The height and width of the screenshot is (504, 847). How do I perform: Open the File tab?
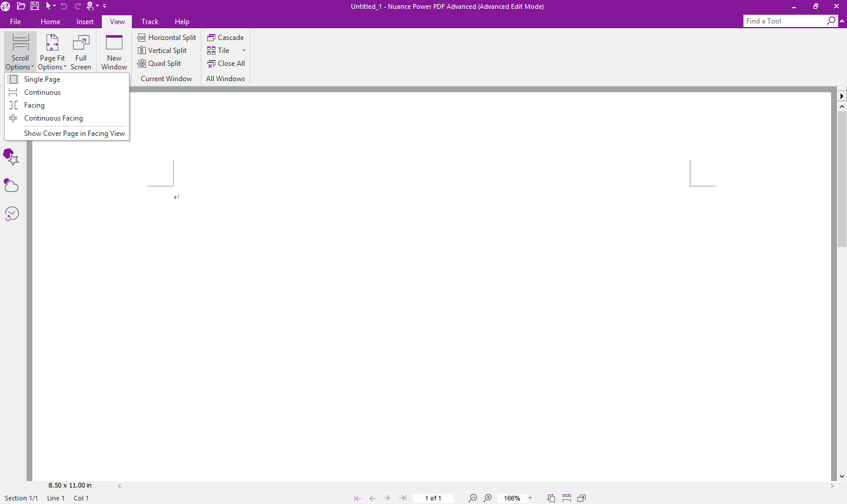point(15,22)
